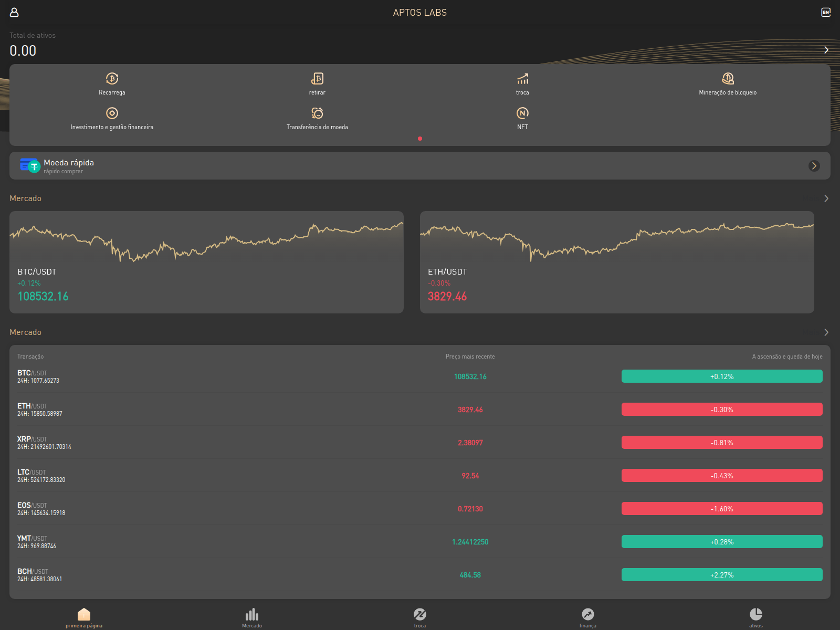Screen dimensions: 840x630
Task: Click the APTOS LABS title
Action: (x=420, y=13)
